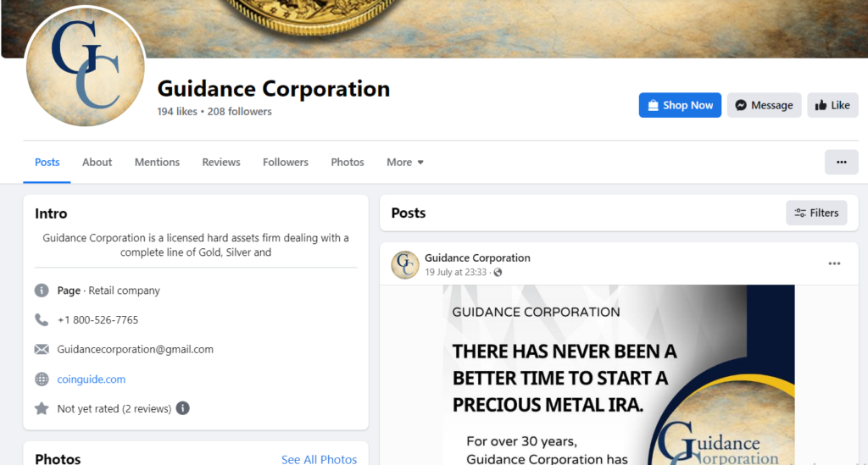This screenshot has width=868, height=465.
Task: Click the star rating icon
Action: coord(42,408)
